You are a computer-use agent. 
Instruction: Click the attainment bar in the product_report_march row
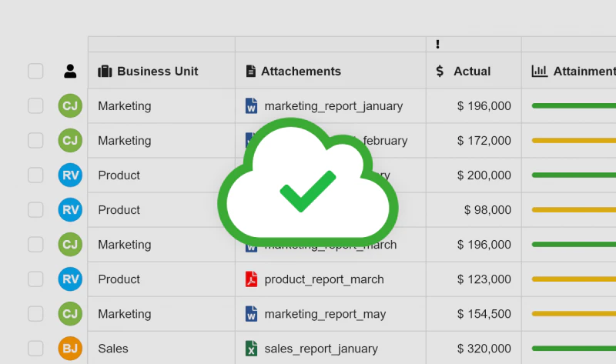(x=574, y=279)
